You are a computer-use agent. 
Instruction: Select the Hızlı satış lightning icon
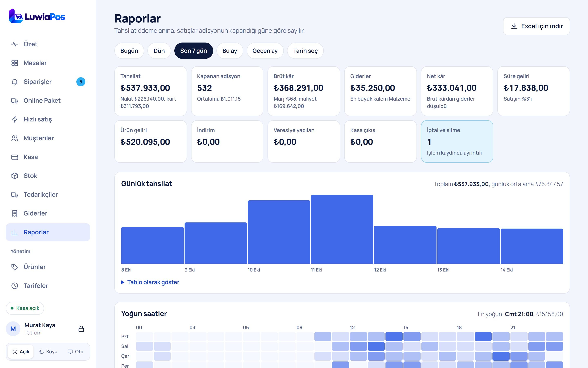[x=14, y=119]
